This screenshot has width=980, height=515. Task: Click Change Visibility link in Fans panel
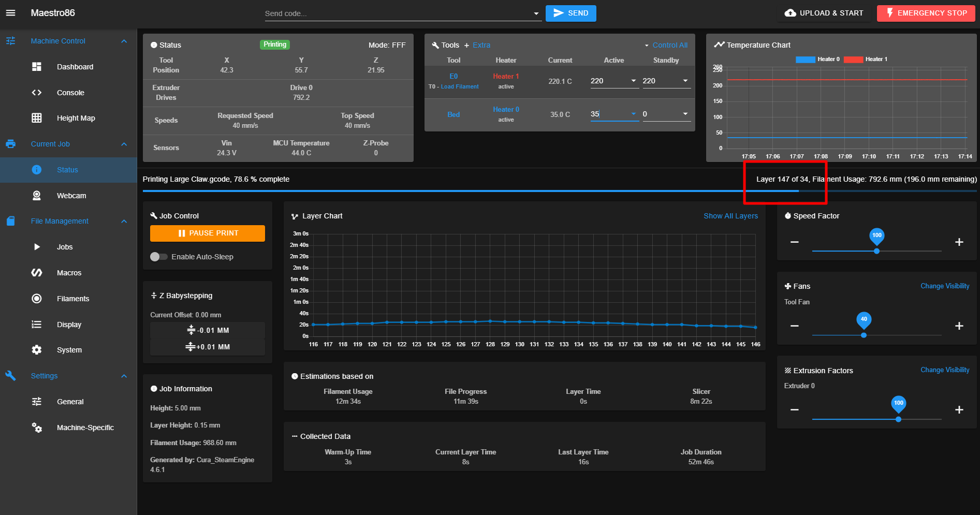[945, 286]
